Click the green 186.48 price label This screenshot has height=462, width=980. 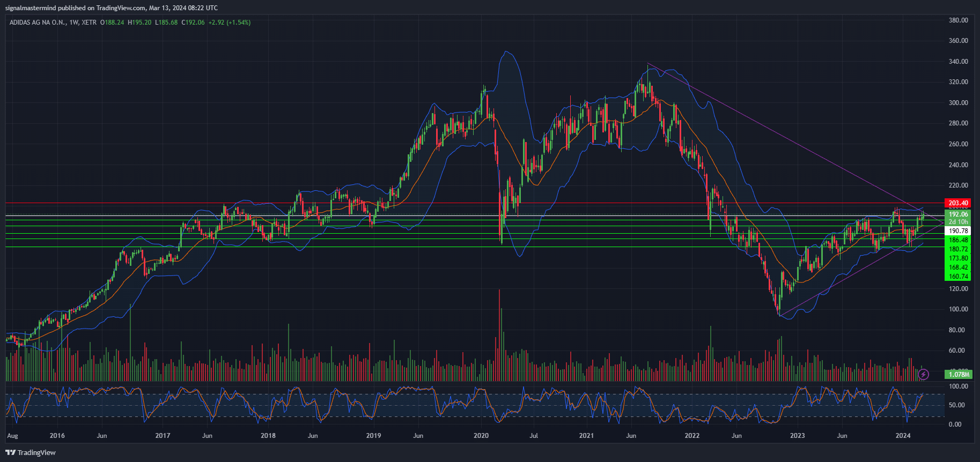coord(958,240)
